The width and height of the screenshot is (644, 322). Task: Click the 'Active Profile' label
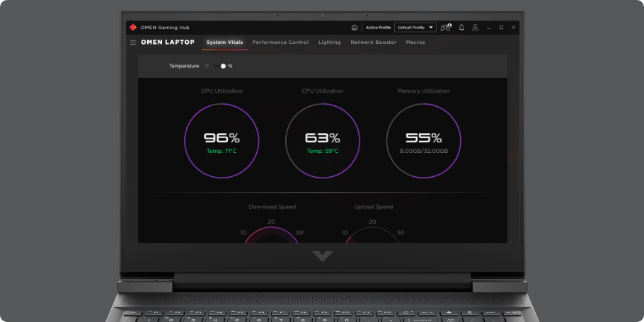(x=379, y=28)
